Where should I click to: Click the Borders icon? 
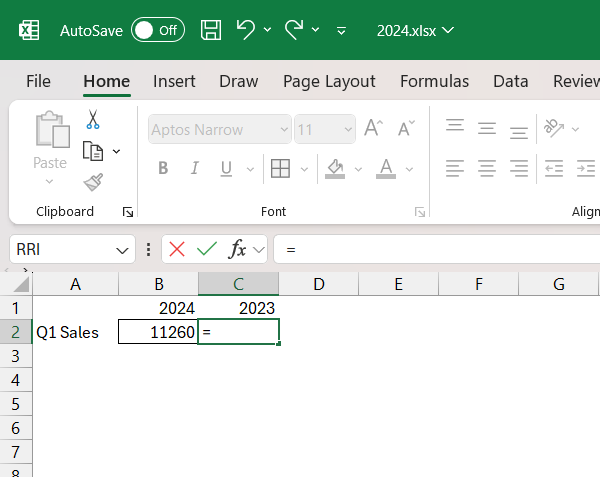pyautogui.click(x=280, y=168)
